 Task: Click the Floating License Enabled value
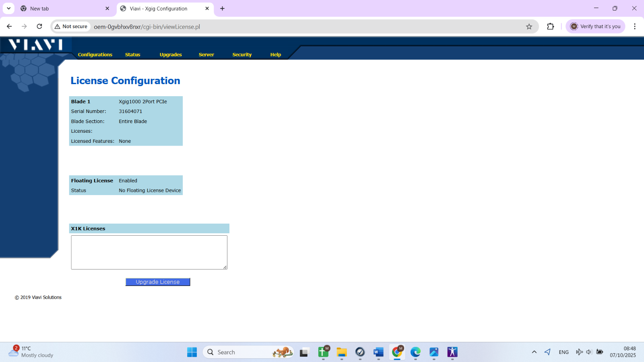click(x=128, y=181)
